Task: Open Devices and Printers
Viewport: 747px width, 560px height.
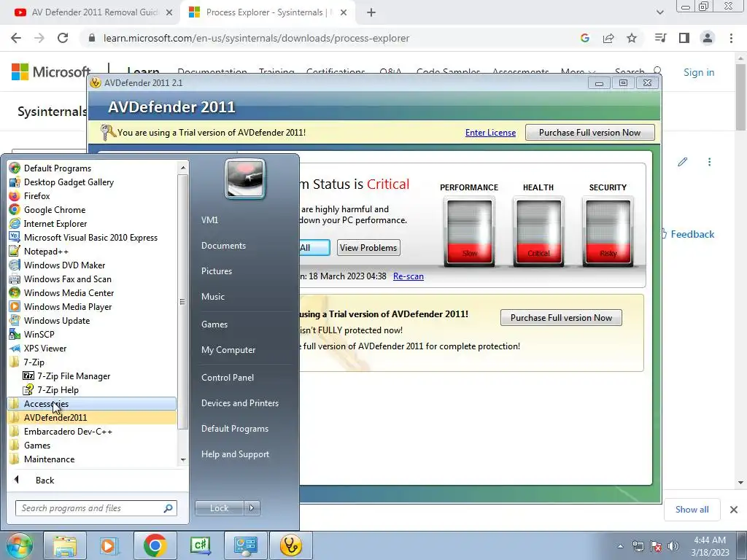Action: point(239,403)
